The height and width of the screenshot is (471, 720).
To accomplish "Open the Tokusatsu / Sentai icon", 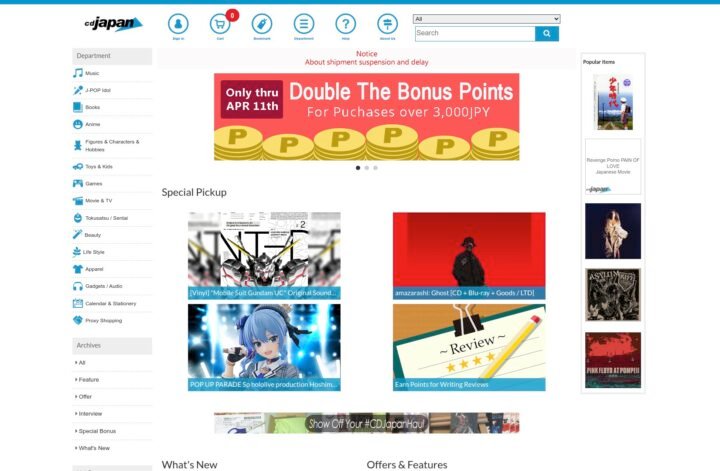I will coord(78,218).
